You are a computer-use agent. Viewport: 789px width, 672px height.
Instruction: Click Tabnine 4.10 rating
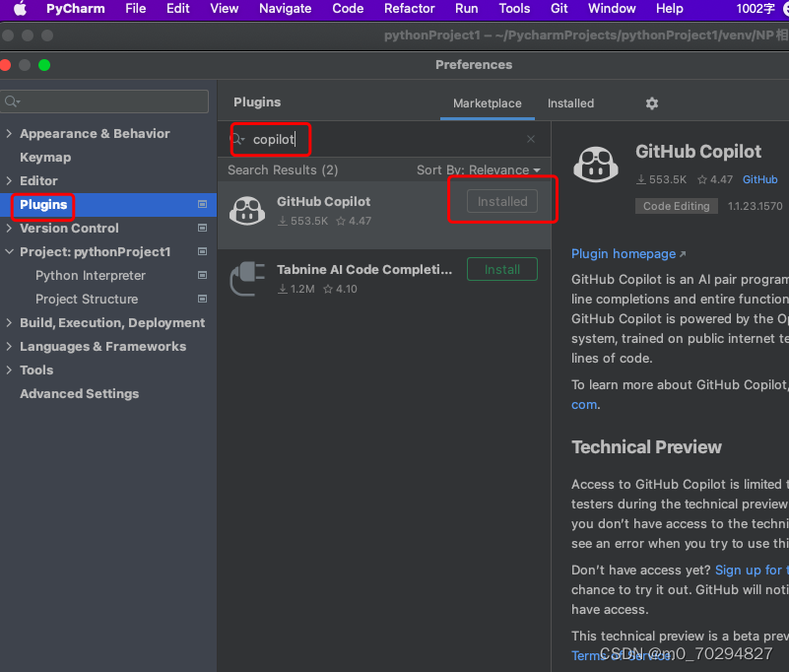(x=341, y=289)
